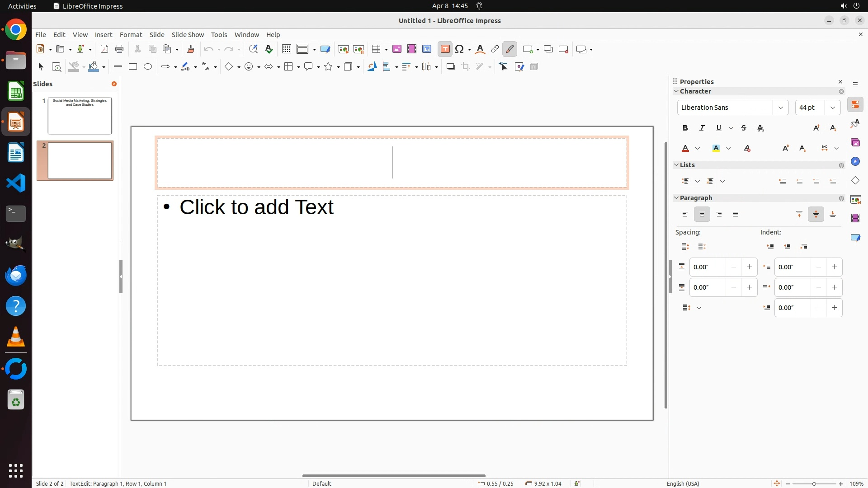This screenshot has width=868, height=488.
Task: Toggle Bold in the Character panel
Action: (x=685, y=128)
